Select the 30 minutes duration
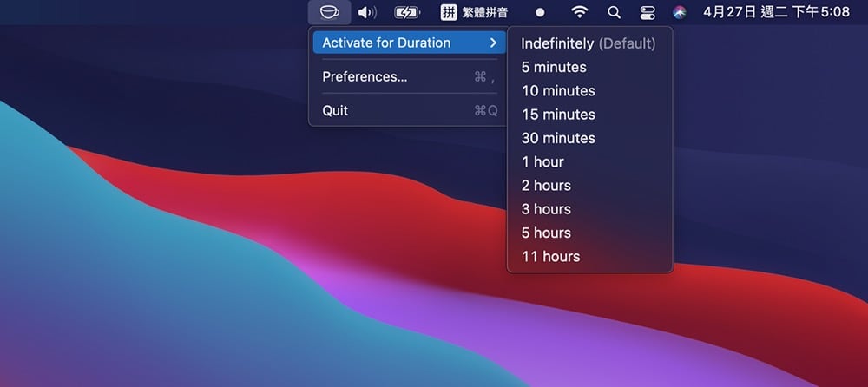This screenshot has width=868, height=387. point(589,138)
